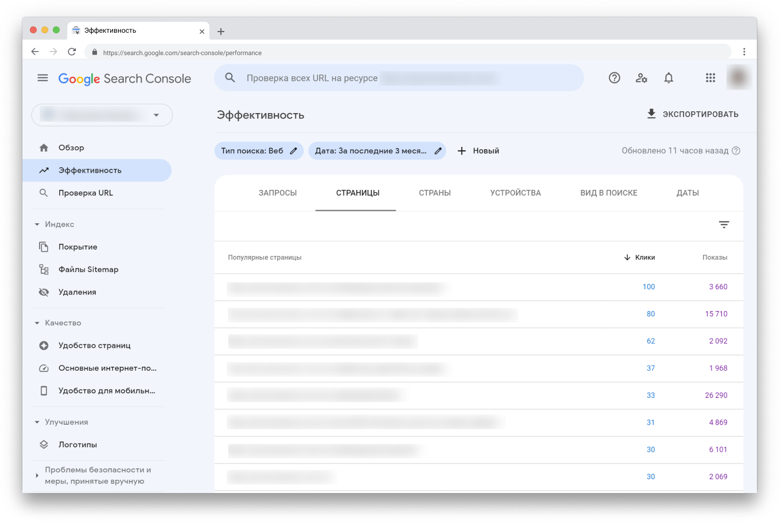Edit the search type filter via pencil icon
Image resolution: width=781 pixels, height=532 pixels.
(x=293, y=150)
